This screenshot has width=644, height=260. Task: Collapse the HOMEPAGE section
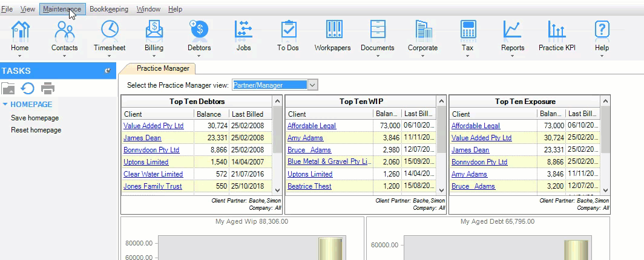coord(5,105)
